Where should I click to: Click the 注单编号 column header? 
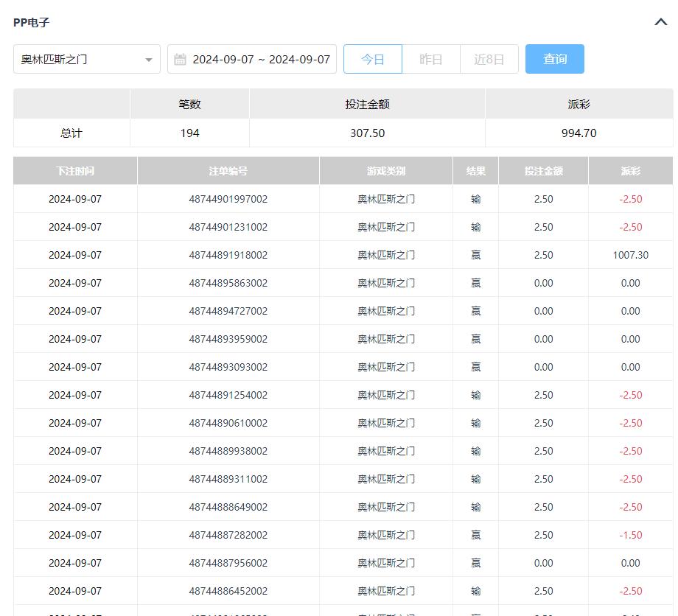(x=228, y=171)
